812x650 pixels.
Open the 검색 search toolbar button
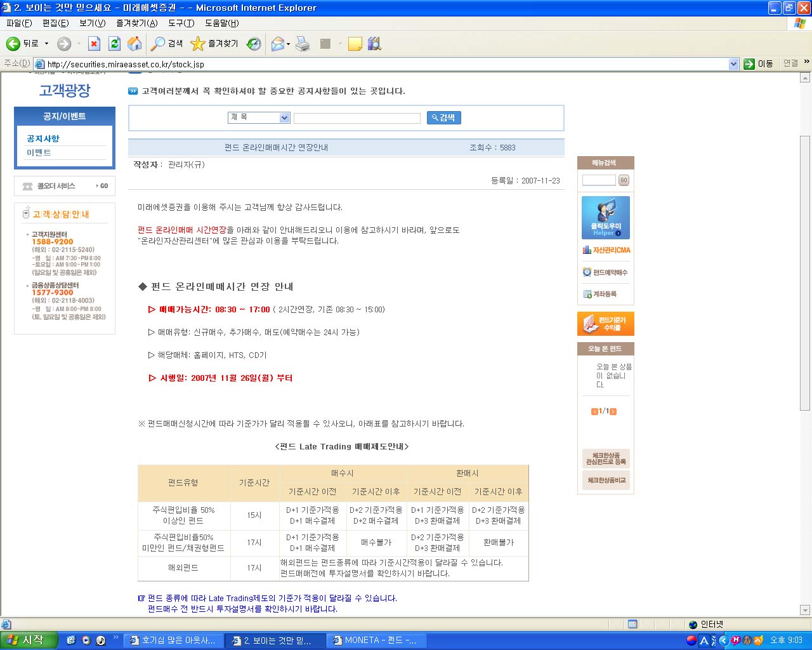[x=167, y=44]
